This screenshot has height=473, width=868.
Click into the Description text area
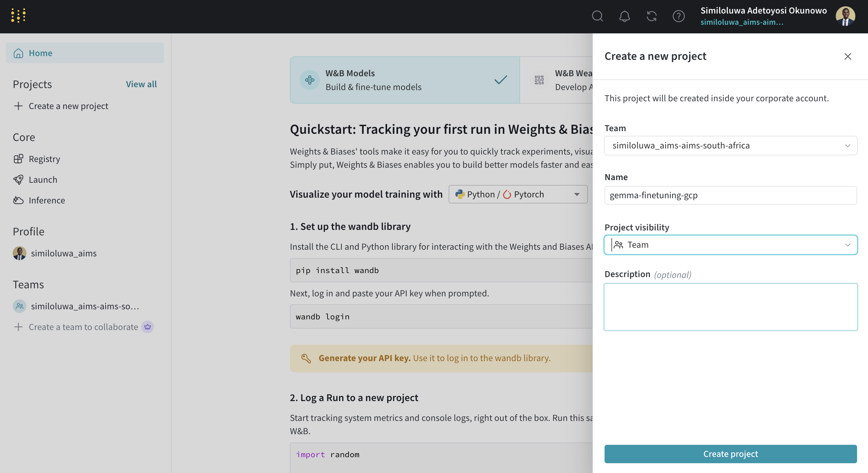(x=731, y=307)
